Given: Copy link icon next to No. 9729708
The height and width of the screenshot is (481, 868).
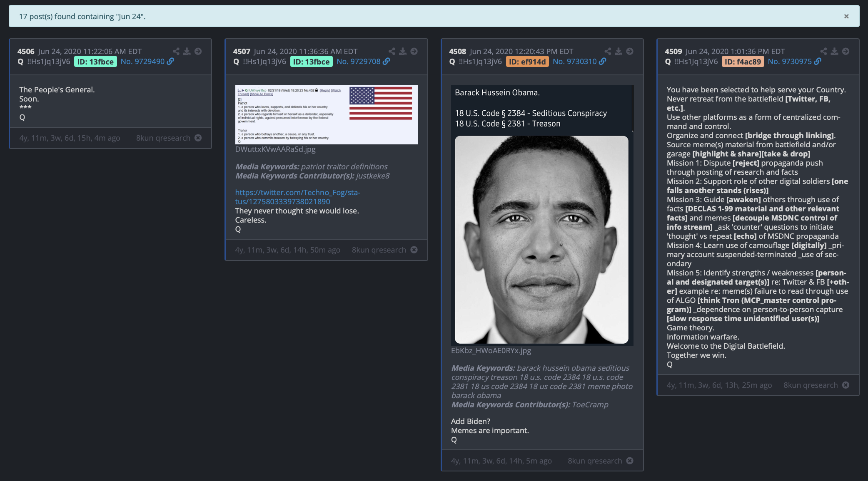Looking at the screenshot, I should [387, 61].
